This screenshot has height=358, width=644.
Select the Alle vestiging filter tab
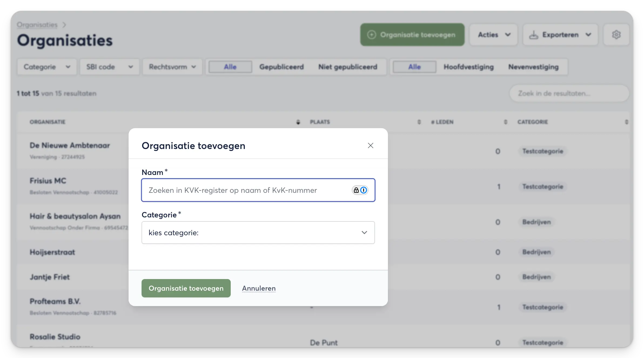click(414, 67)
